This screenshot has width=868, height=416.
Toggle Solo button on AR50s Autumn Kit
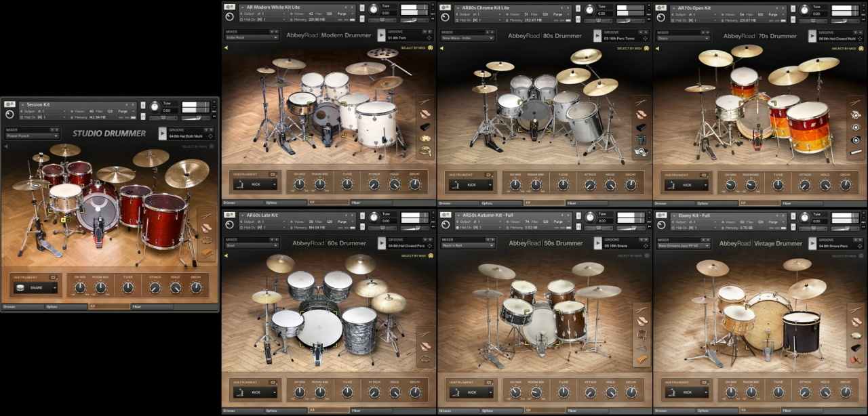(578, 215)
